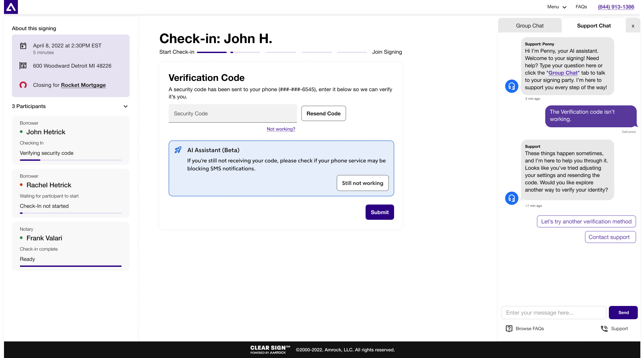The image size is (644, 358).
Task: Click the Resend Code button
Action: 323,113
